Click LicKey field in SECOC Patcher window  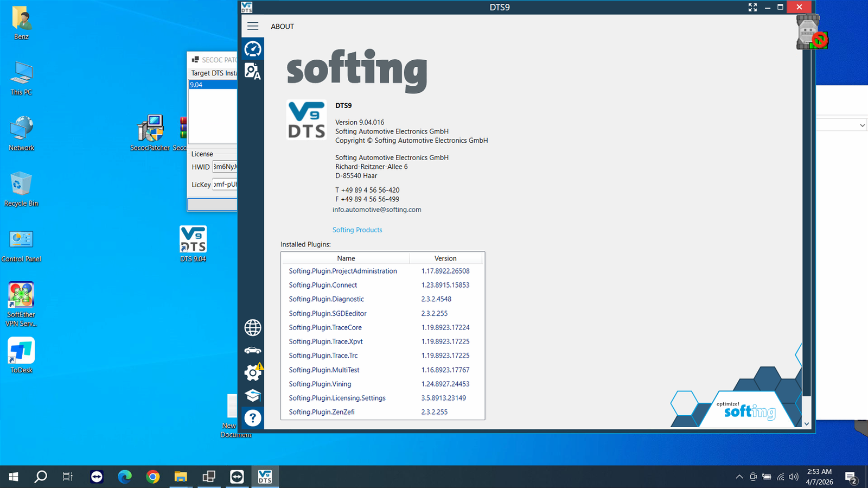tap(225, 184)
